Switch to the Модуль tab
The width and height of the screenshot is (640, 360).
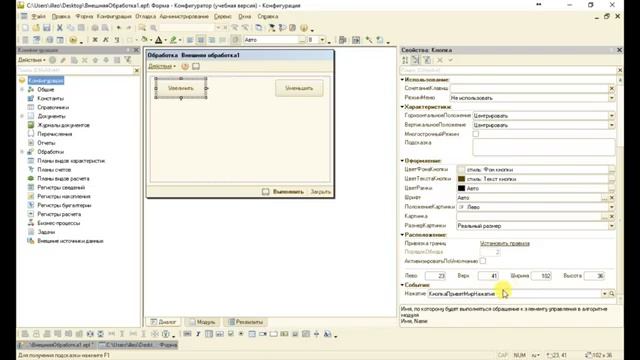202,322
